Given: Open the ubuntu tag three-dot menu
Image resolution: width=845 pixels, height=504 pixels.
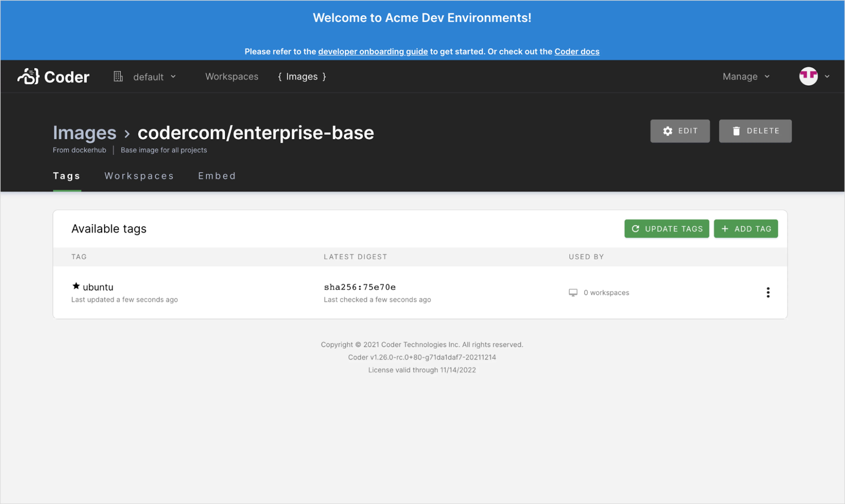Looking at the screenshot, I should (768, 292).
